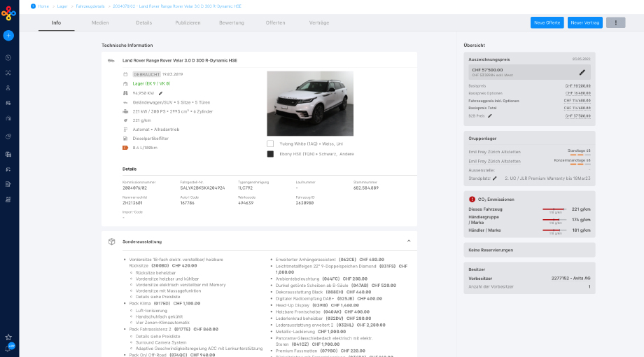Click Fahrzeugpreis inkl. Optionen amount
The width and height of the screenshot is (644, 357).
pyautogui.click(x=577, y=101)
